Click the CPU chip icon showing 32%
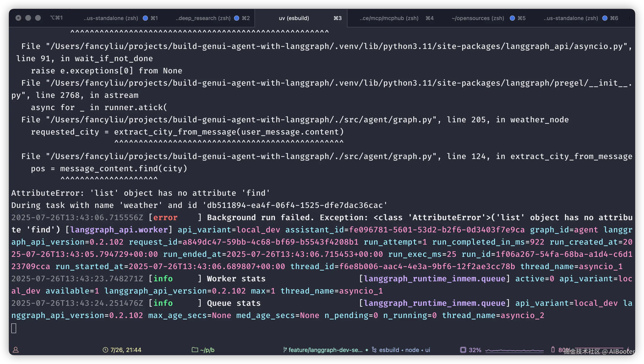 tap(463, 350)
